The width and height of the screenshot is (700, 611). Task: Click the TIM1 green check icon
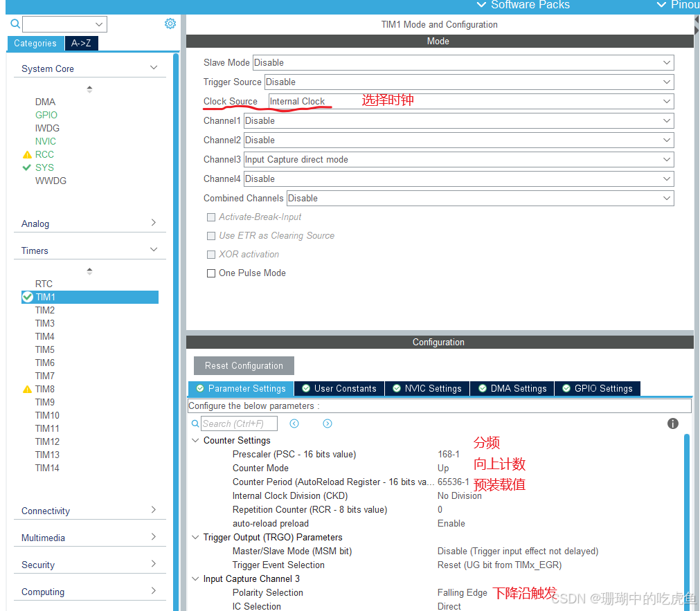point(28,297)
